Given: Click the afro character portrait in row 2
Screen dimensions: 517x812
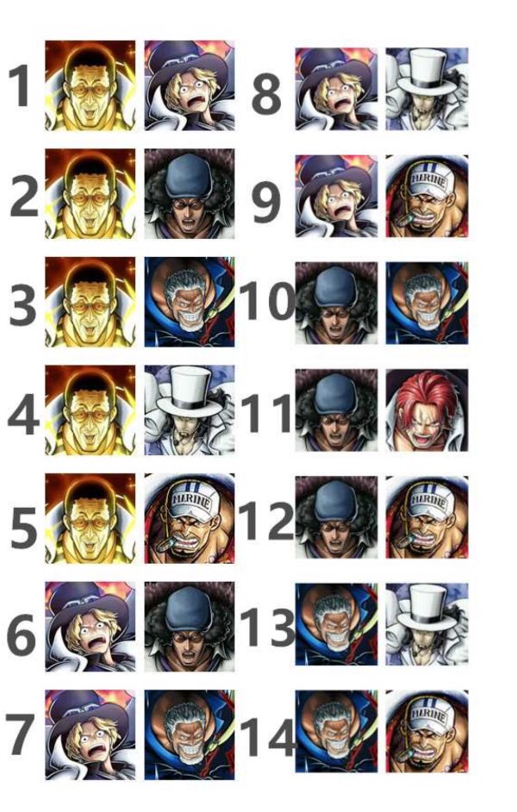Looking at the screenshot, I should (190, 194).
